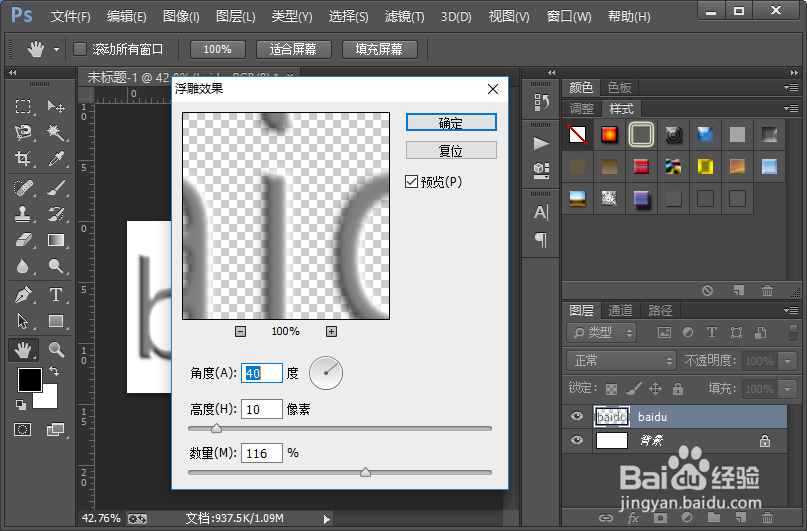Switch to the 色板 tab
Screen dimensions: 807x531
coord(620,87)
